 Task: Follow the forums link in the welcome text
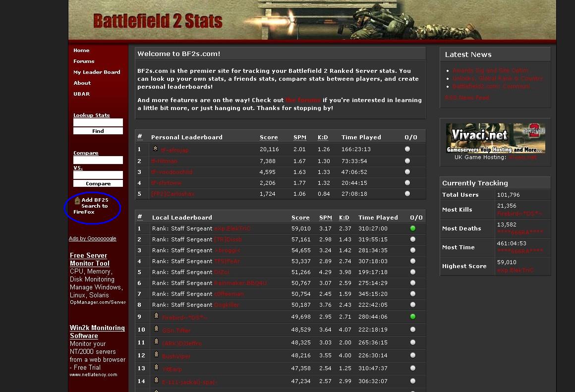[303, 100]
